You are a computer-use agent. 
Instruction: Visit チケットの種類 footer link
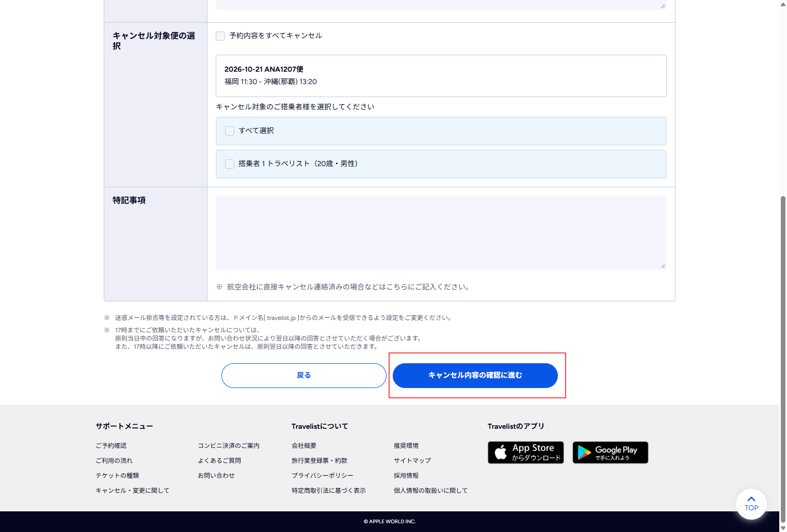[x=117, y=476]
